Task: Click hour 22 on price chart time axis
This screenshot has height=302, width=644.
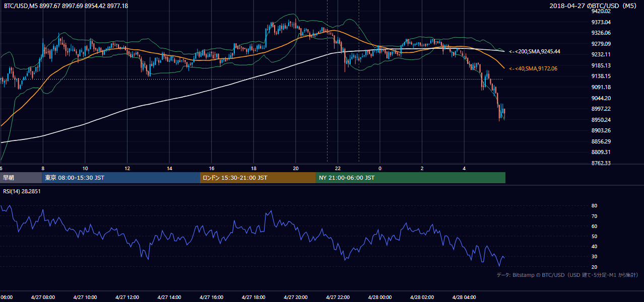Action: [338, 168]
